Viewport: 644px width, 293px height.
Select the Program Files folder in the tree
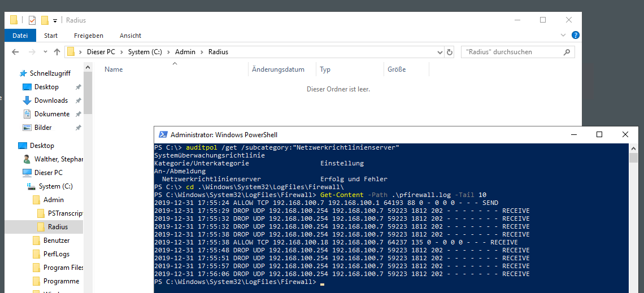63,268
